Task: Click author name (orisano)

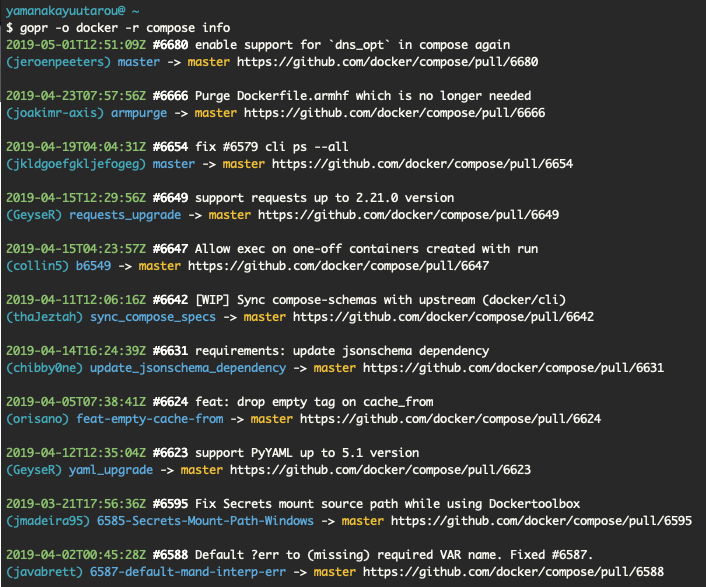Action: pyautogui.click(x=37, y=419)
